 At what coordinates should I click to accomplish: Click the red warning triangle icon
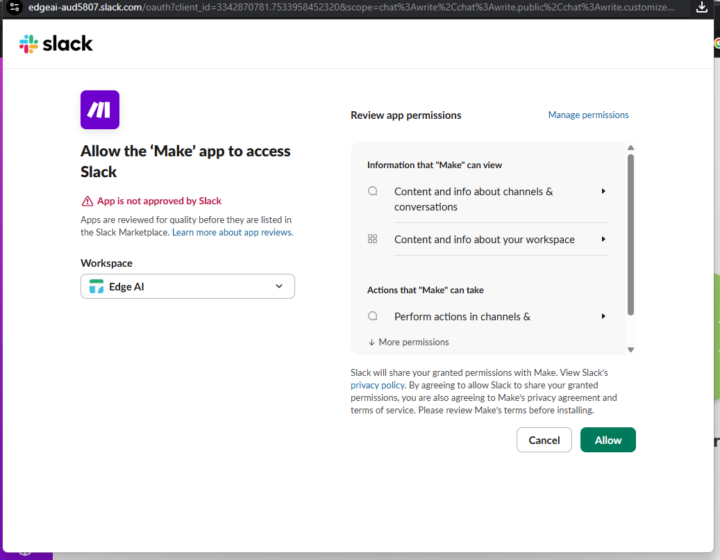[87, 201]
